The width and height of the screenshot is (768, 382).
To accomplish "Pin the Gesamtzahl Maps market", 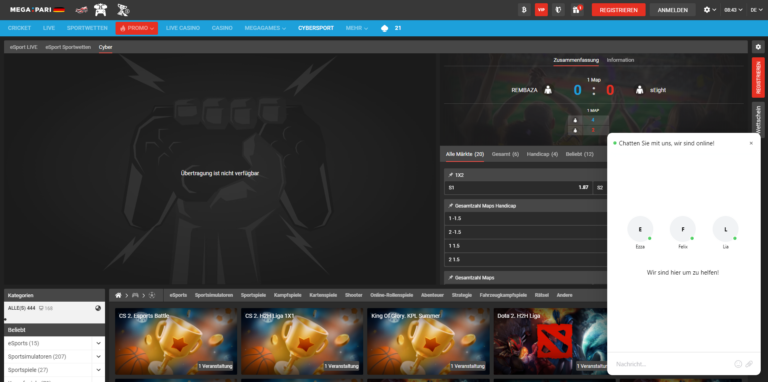I will (x=451, y=278).
